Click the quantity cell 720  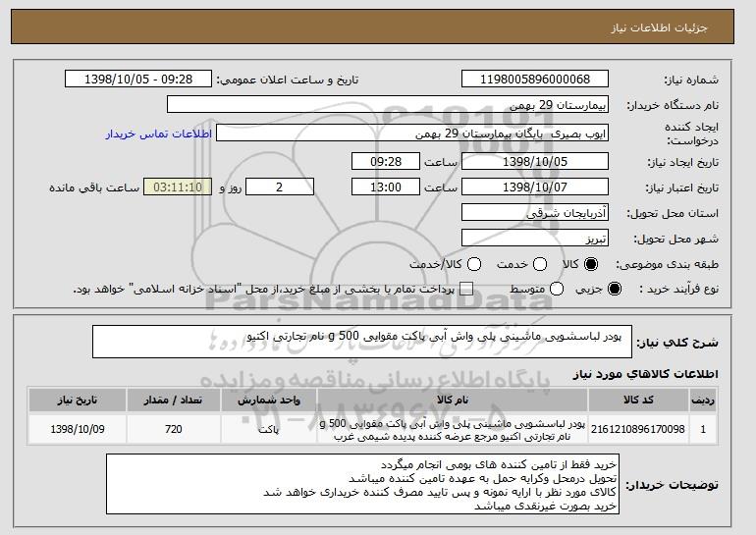pos(173,429)
